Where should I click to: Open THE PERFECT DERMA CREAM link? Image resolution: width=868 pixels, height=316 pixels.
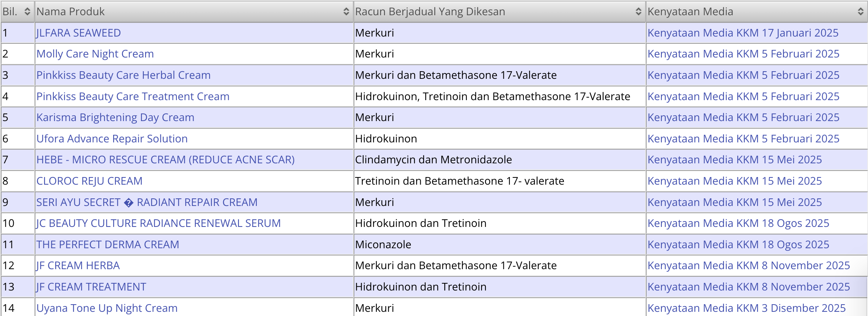pos(107,245)
